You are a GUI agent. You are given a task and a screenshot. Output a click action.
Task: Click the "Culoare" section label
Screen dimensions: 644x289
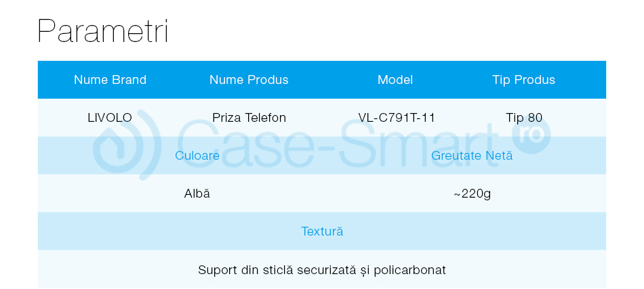click(197, 156)
